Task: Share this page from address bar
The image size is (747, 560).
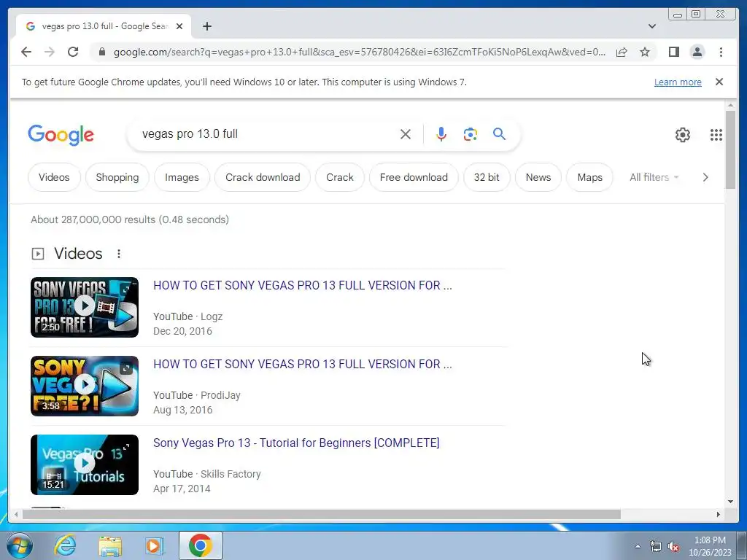Action: [x=622, y=52]
